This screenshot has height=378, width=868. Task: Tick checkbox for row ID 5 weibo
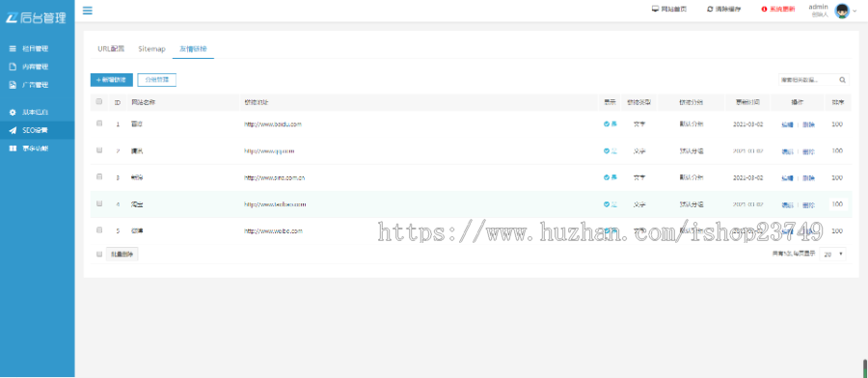(x=99, y=229)
